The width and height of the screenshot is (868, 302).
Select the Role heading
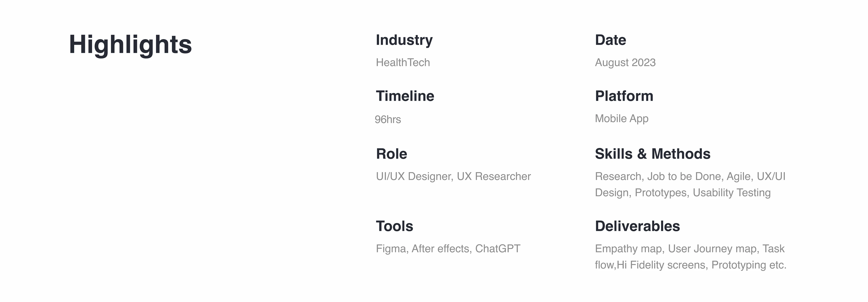[392, 154]
